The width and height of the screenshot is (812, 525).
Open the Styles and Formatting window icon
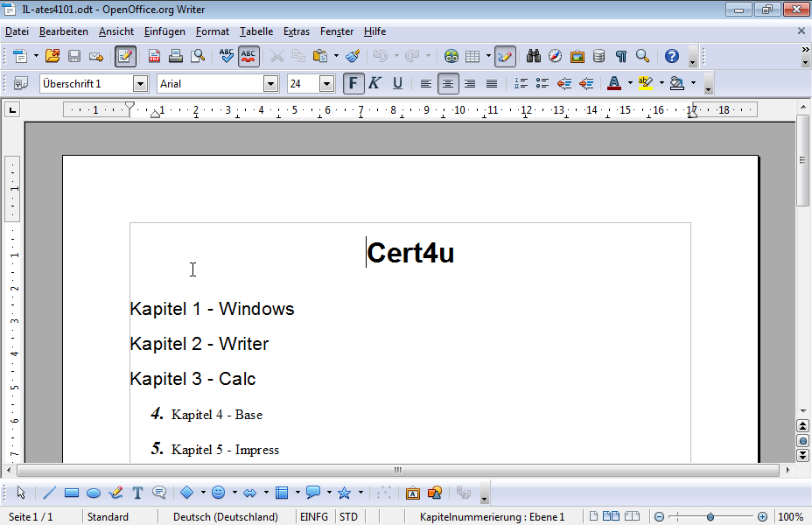click(21, 83)
